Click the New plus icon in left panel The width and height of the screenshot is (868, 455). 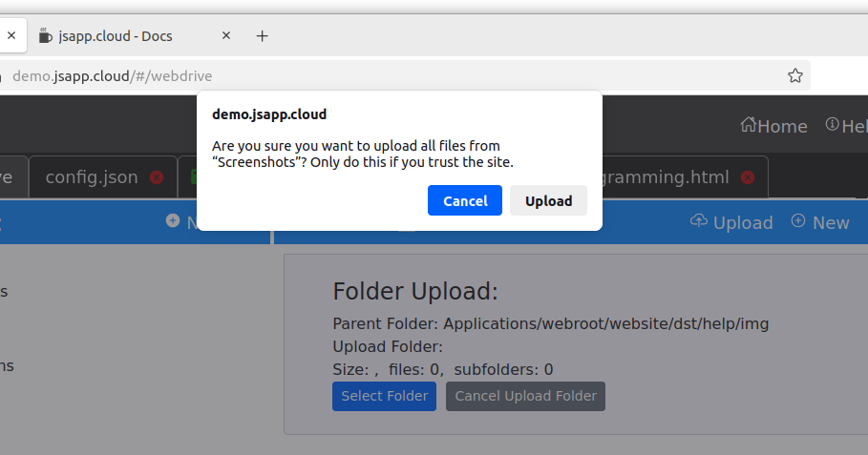click(x=173, y=221)
